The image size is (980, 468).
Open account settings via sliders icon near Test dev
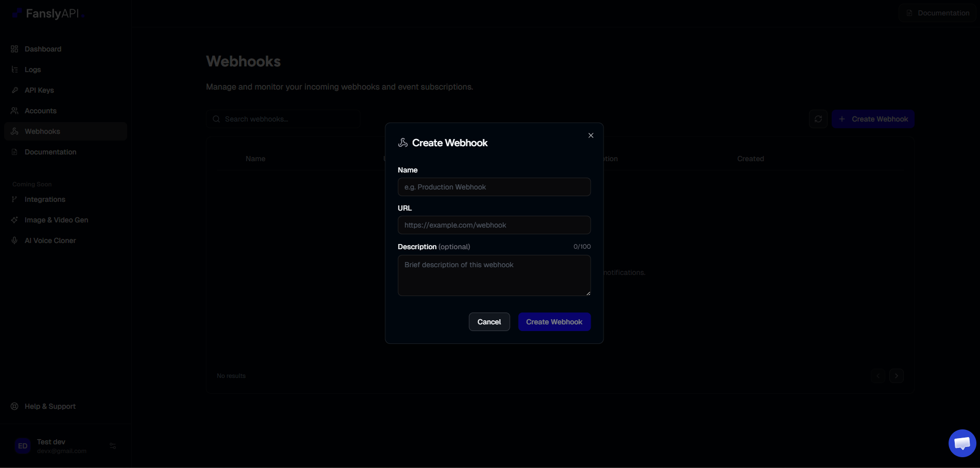[112, 445]
